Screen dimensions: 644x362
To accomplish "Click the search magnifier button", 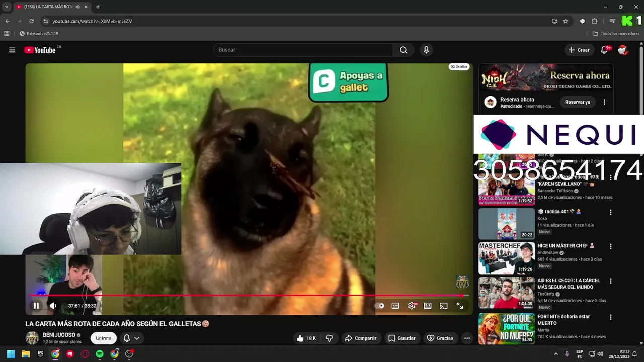I will tap(404, 50).
